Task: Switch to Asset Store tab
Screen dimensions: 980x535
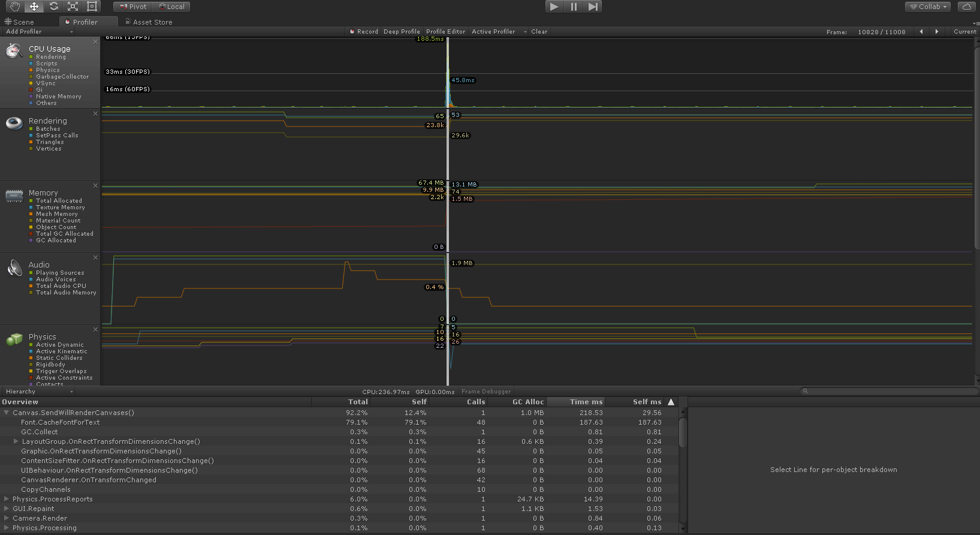Action: pyautogui.click(x=149, y=22)
